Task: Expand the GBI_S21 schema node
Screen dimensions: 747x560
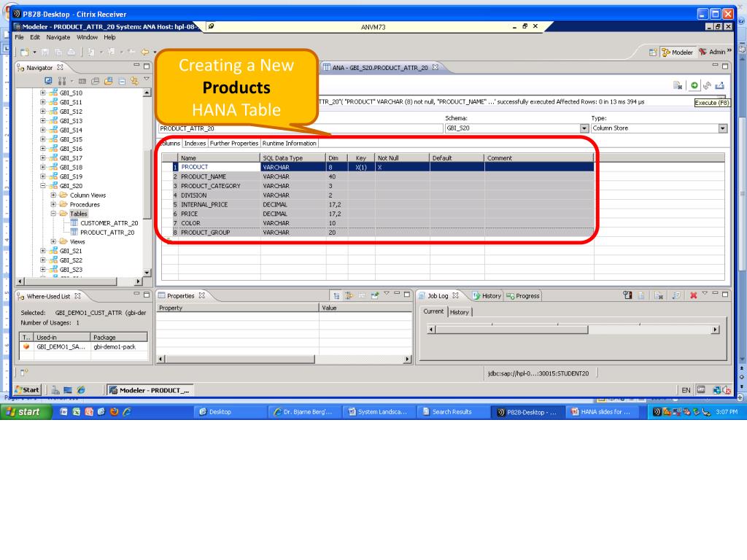Action: [x=43, y=251]
